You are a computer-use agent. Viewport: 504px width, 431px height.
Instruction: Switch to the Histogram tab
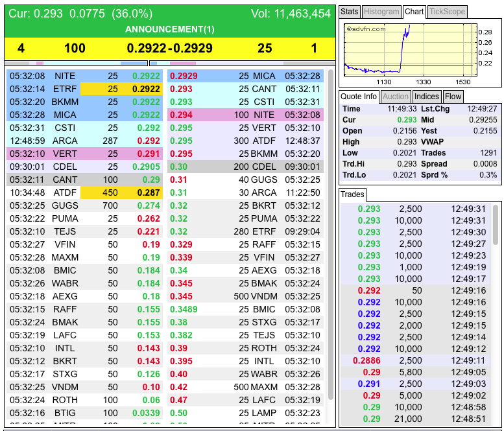381,12
